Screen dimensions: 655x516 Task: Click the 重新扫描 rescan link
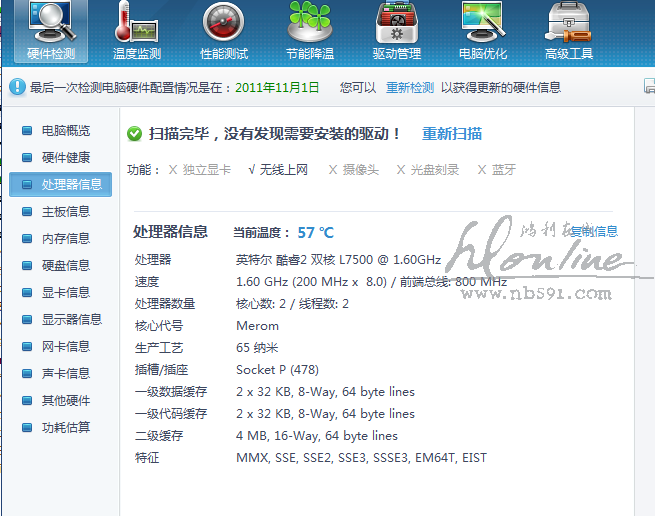[452, 134]
